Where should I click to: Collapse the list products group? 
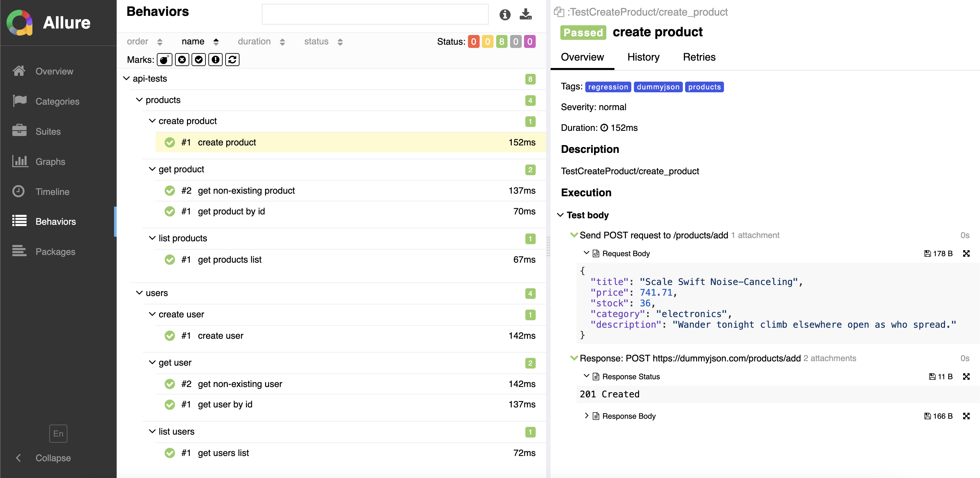152,238
